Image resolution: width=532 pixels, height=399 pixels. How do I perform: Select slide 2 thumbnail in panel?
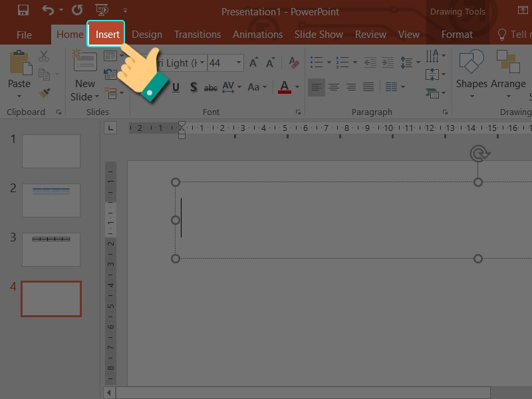tap(51, 200)
